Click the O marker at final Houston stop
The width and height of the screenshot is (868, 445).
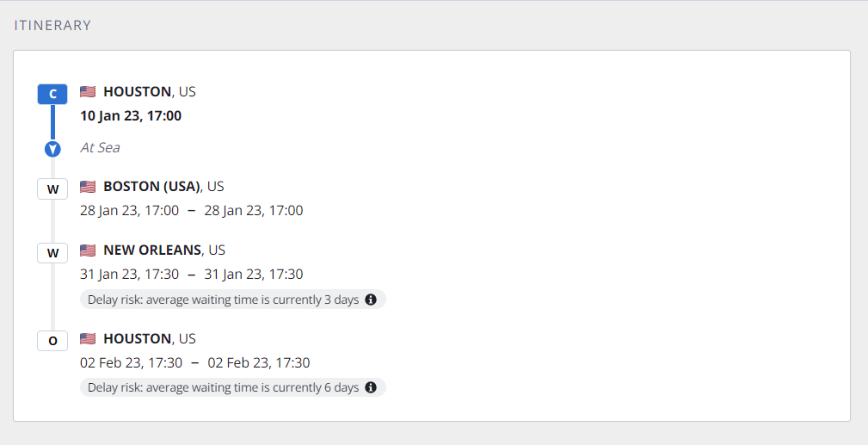point(52,341)
